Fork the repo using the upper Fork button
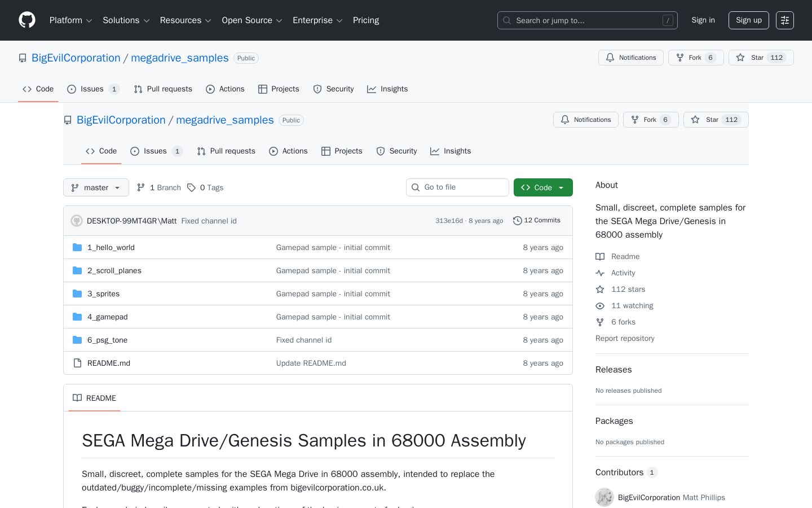The width and height of the screenshot is (812, 508). (696, 58)
